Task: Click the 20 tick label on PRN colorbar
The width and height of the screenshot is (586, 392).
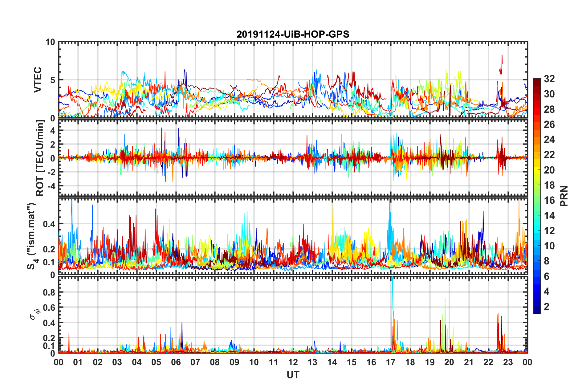Action: [x=549, y=170]
